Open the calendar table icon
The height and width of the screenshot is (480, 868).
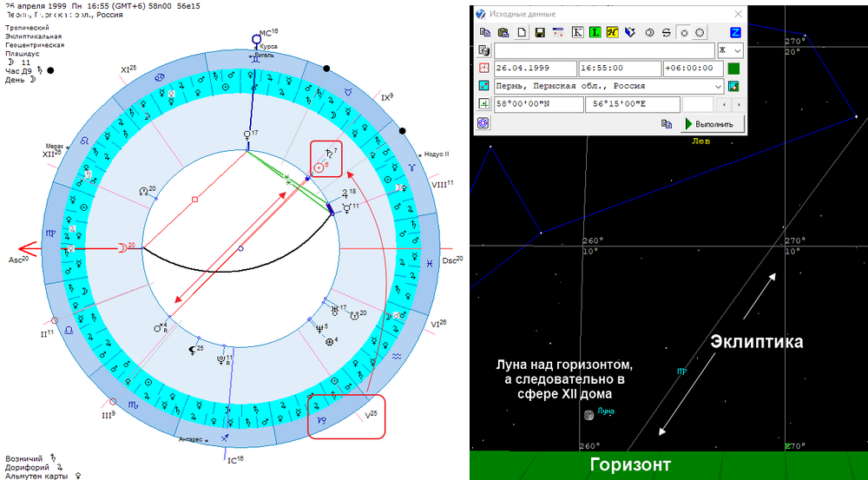558,32
